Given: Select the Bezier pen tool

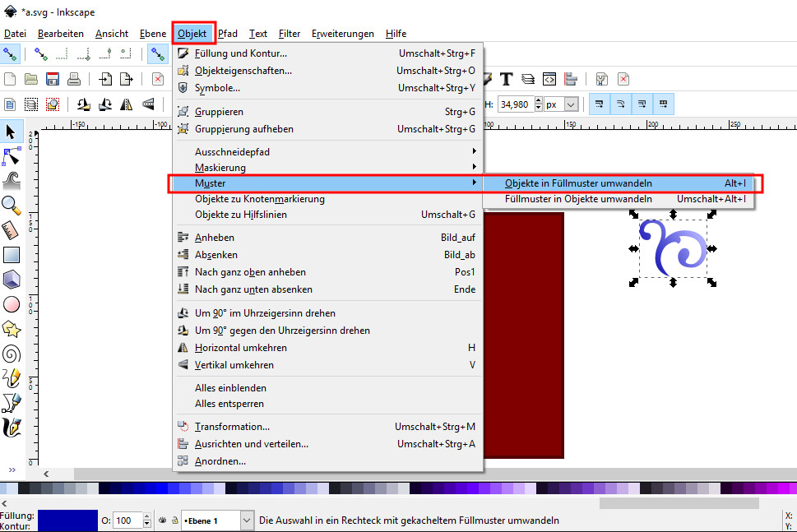Looking at the screenshot, I should pos(11,404).
